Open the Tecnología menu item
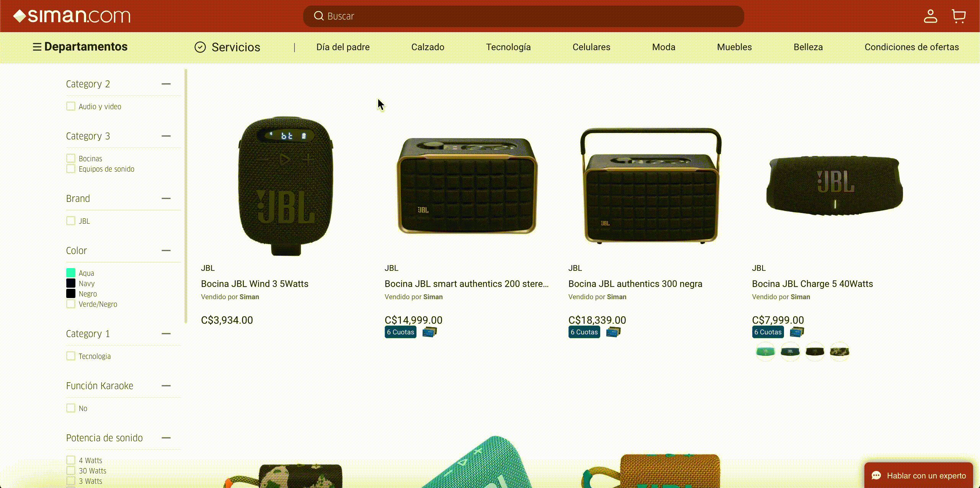 pyautogui.click(x=508, y=47)
